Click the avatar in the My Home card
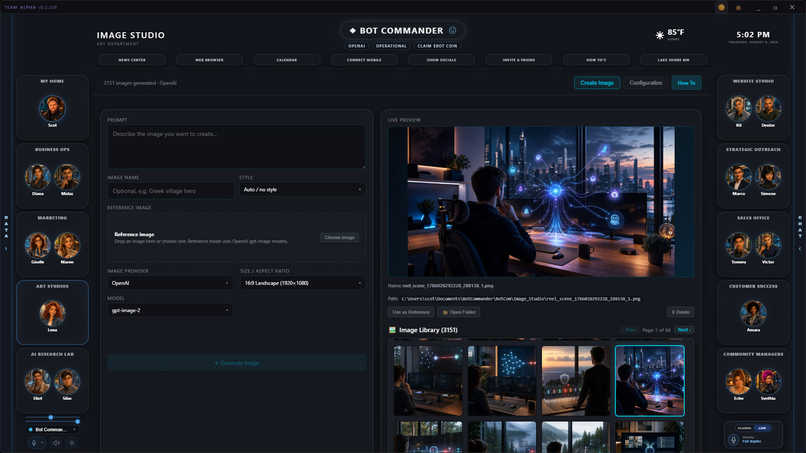Screen dimensions: 806x453 click(52, 108)
